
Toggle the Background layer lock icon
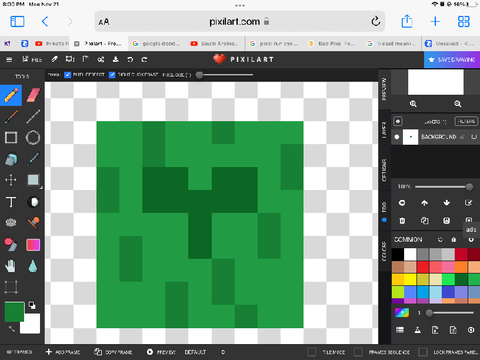(x=462, y=137)
